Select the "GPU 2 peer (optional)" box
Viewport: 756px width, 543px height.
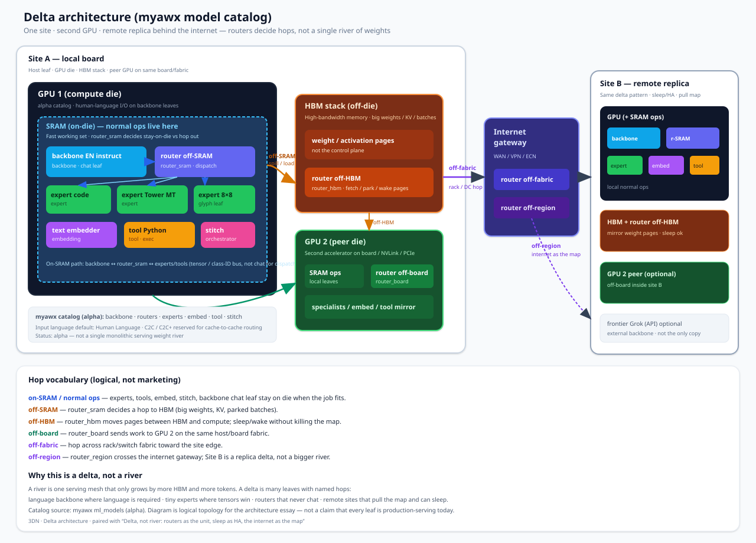(x=664, y=283)
